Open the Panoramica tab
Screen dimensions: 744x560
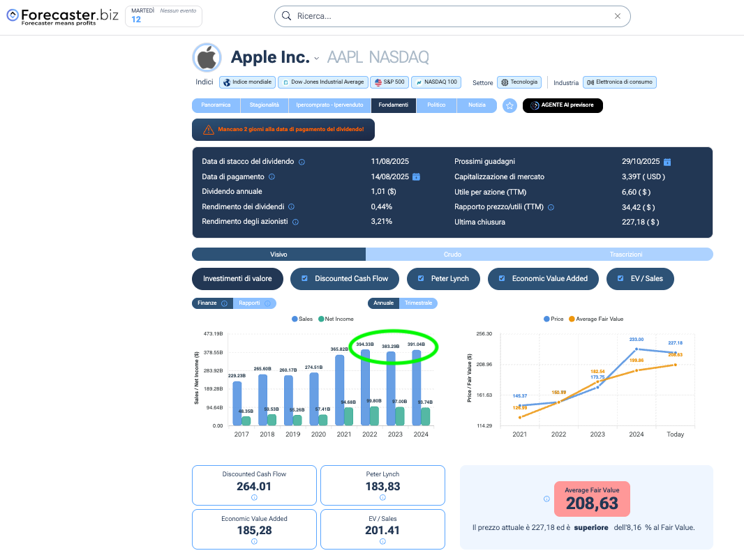pos(216,105)
